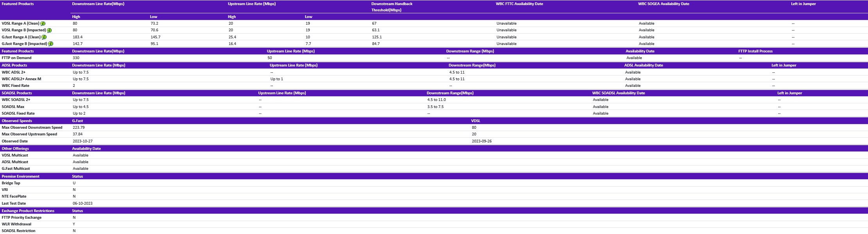Viewport: 868px width, 234px height.
Task: Select the "SOADSL Max" row label
Action: click(x=13, y=107)
